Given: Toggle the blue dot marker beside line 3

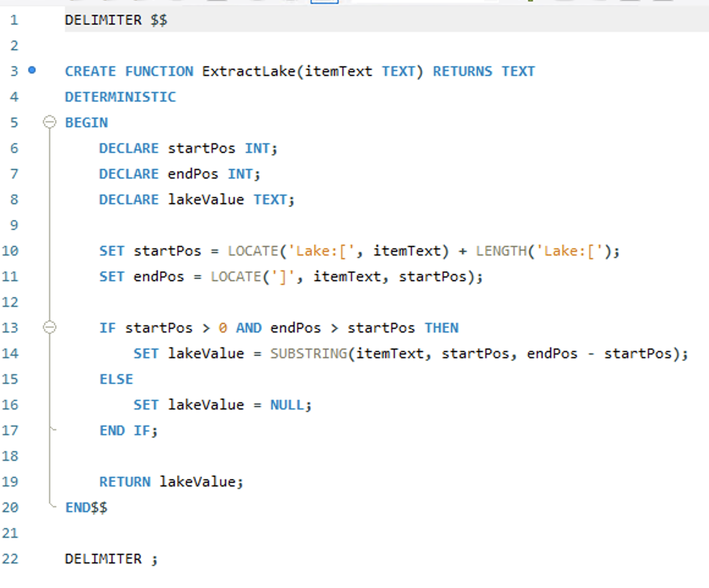Looking at the screenshot, I should point(32,71).
